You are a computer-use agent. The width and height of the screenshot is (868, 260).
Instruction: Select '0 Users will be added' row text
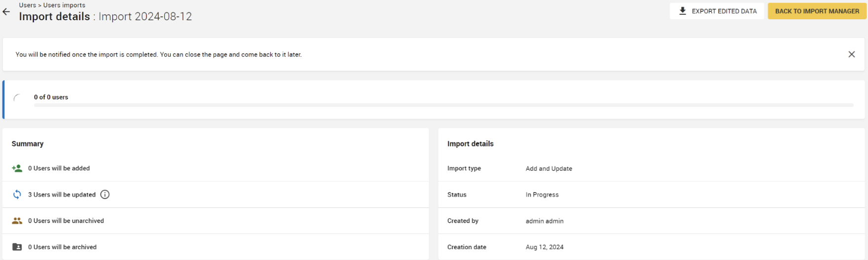(x=59, y=168)
